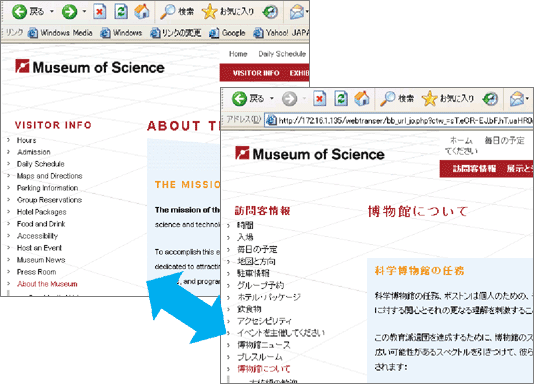
Task: Click the Mail envelope icon in the Japanese browser
Action: click(x=517, y=99)
